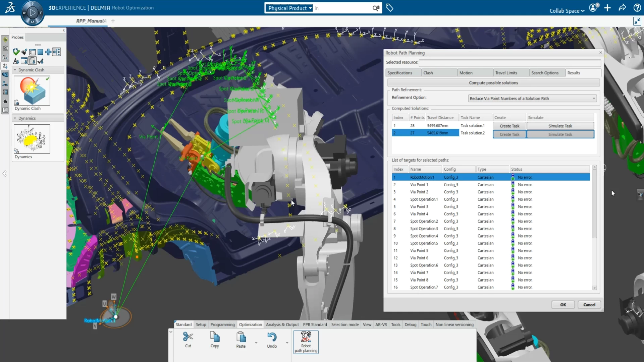Click the green validate probes icon
This screenshot has width=644, height=362.
coord(16,52)
